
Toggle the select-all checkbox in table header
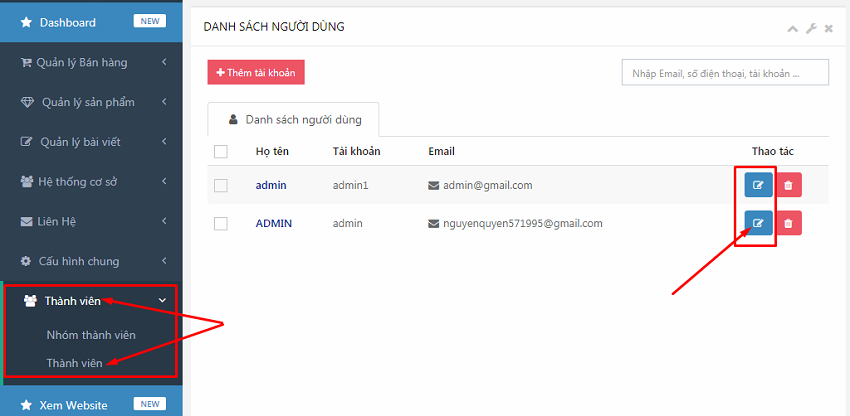coord(221,151)
